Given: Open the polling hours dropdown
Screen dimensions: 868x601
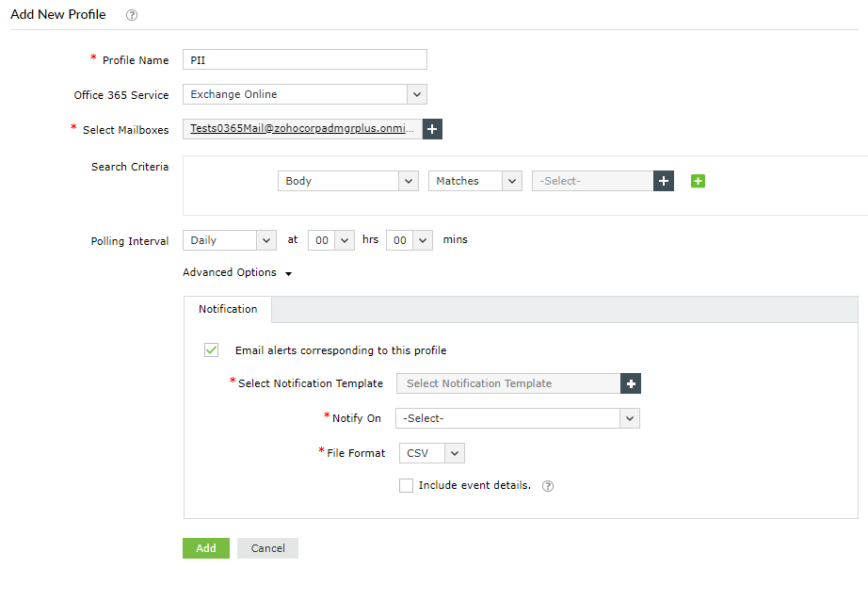Looking at the screenshot, I should pyautogui.click(x=330, y=240).
